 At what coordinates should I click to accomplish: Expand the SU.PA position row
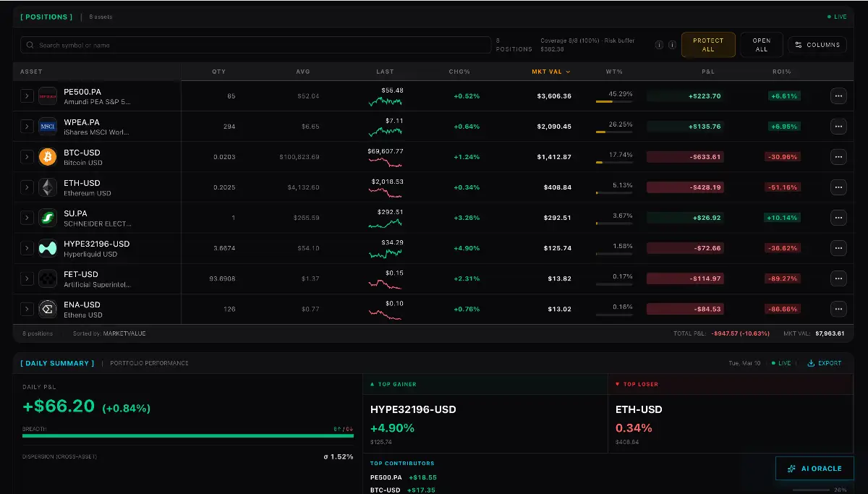[x=27, y=218]
